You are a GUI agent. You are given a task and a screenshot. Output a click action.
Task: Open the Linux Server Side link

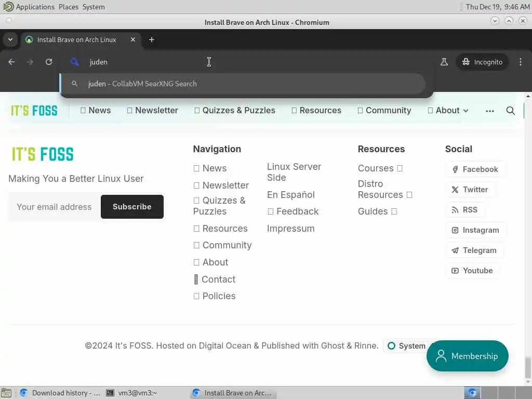click(294, 172)
